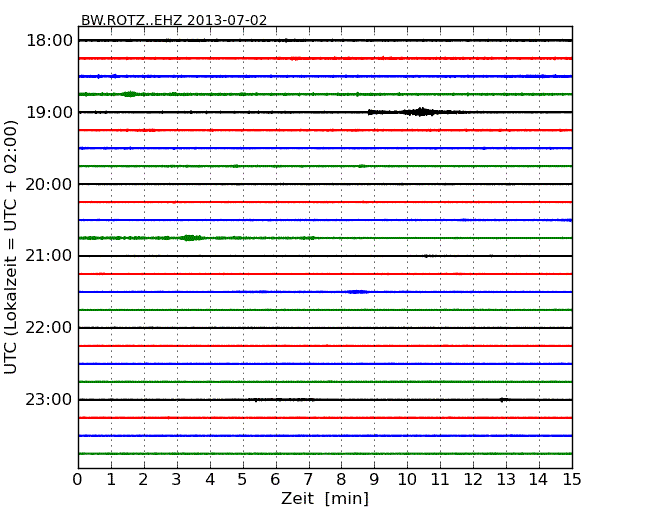Image resolution: width=650 pixels, height=520 pixels.
Task: Click the small spike near minute 13 on 23:00 trace
Action: pos(502,400)
